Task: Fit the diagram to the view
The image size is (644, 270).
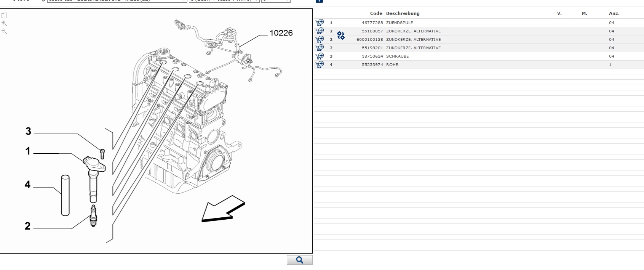Action: (x=4, y=15)
